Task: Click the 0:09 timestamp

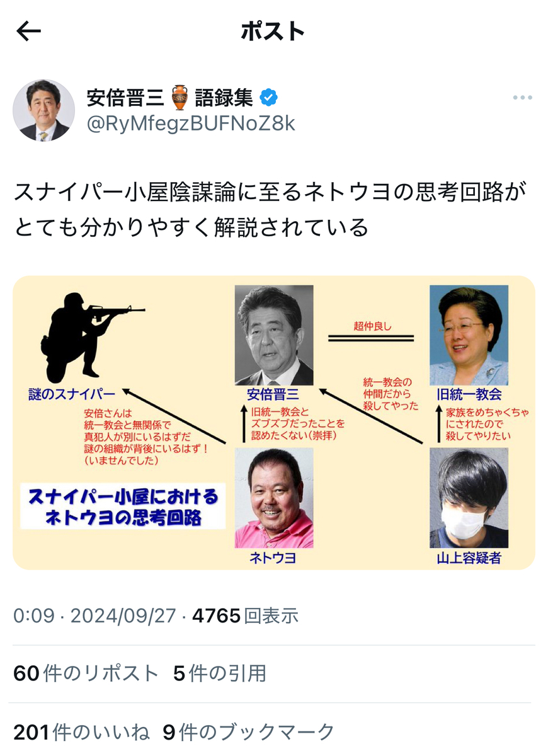Action: [34, 616]
